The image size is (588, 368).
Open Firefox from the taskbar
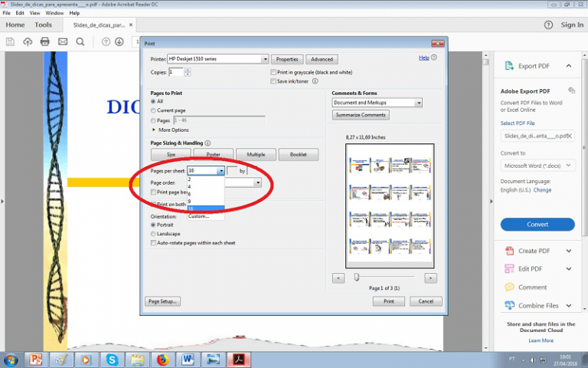point(162,359)
